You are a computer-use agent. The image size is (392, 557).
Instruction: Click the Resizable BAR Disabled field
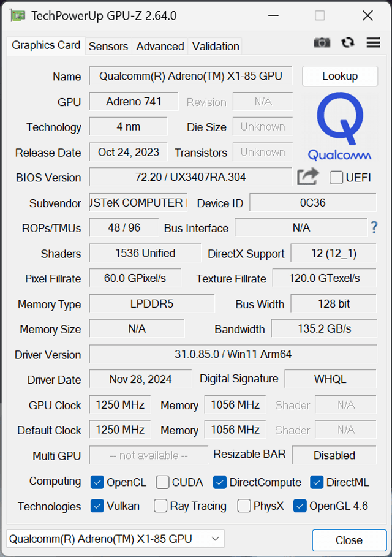[x=334, y=455]
